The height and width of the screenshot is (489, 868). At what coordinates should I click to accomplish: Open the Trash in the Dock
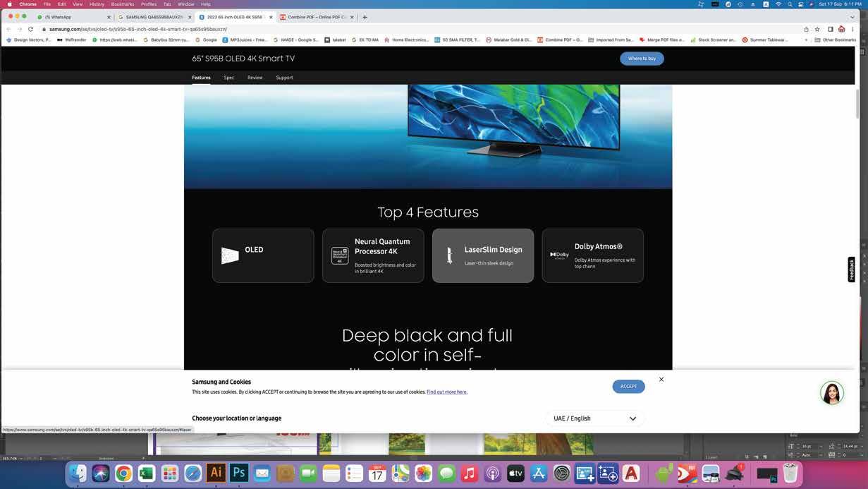coord(790,473)
